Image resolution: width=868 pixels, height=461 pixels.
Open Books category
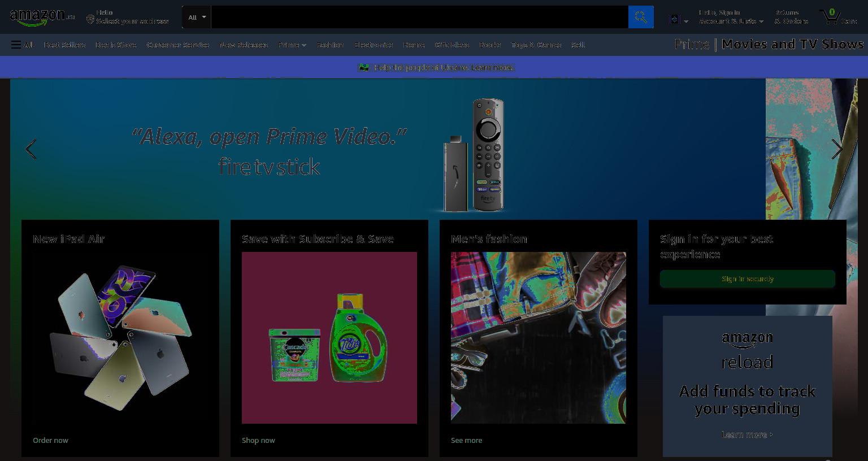point(490,45)
